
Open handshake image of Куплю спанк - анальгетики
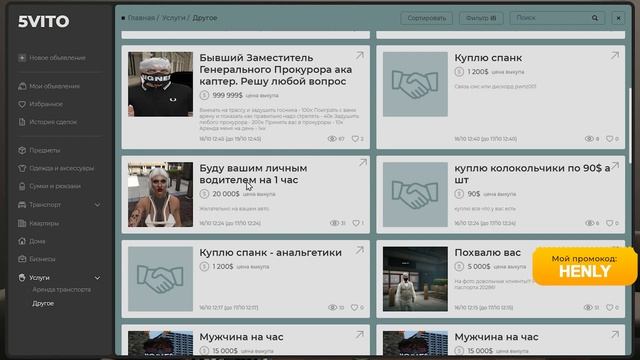pos(160,279)
